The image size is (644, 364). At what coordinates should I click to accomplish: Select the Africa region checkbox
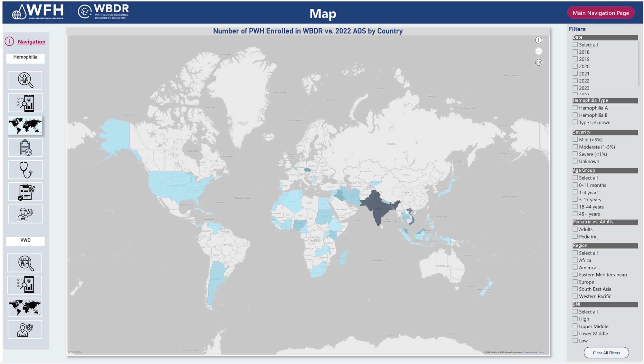(575, 260)
